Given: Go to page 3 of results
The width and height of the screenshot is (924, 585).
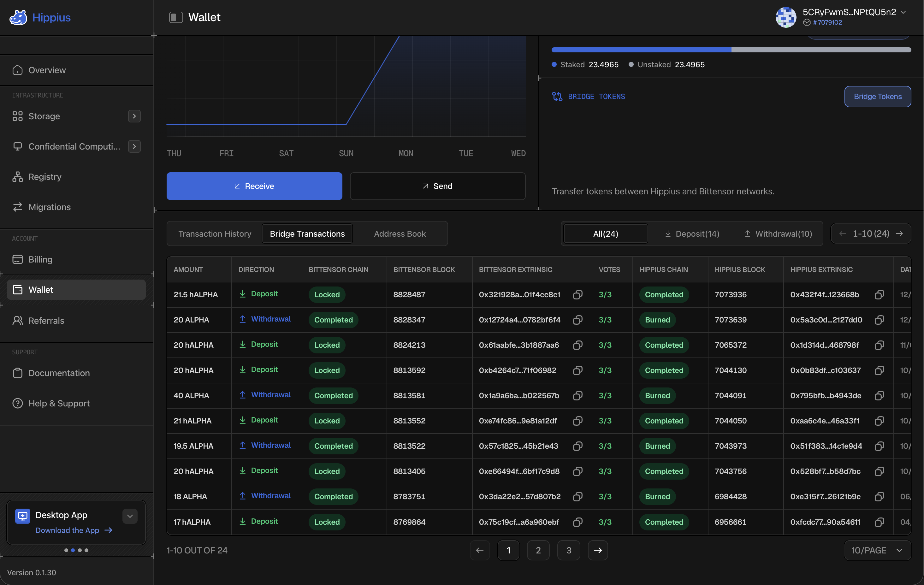Looking at the screenshot, I should (568, 550).
